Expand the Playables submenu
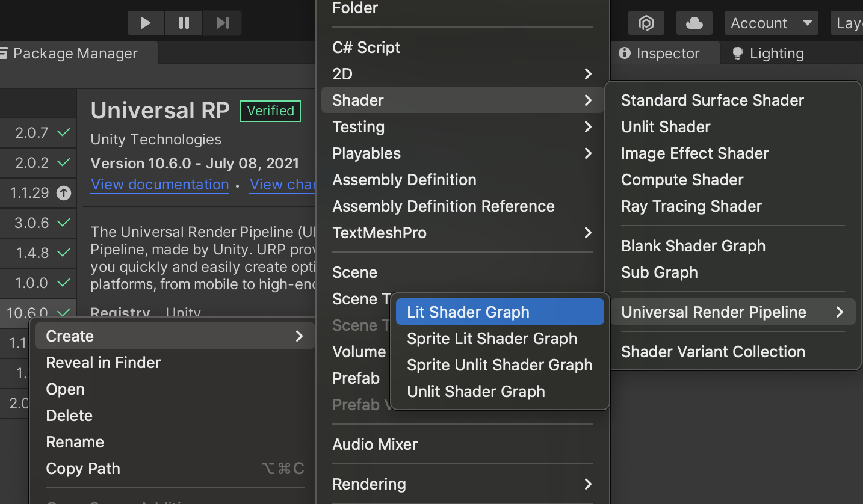Image resolution: width=863 pixels, height=504 pixels. [x=462, y=153]
